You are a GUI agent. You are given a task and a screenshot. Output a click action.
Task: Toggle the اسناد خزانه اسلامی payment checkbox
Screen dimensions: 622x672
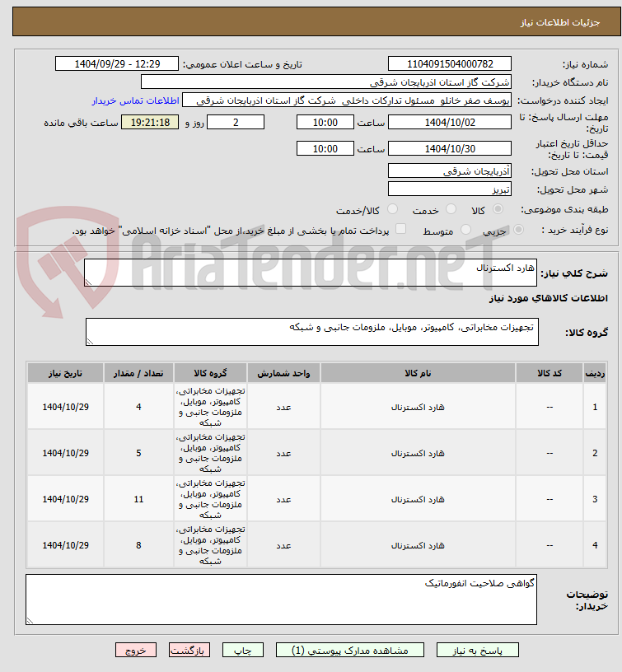[401, 229]
